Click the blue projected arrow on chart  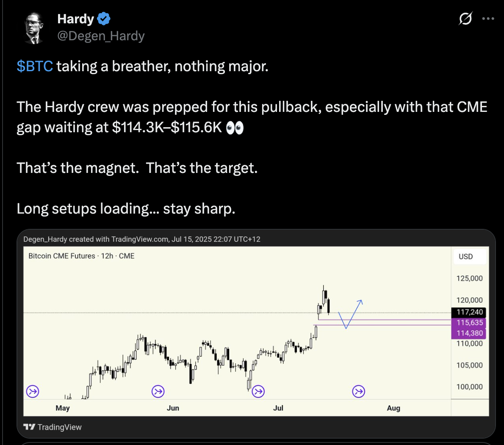point(352,314)
